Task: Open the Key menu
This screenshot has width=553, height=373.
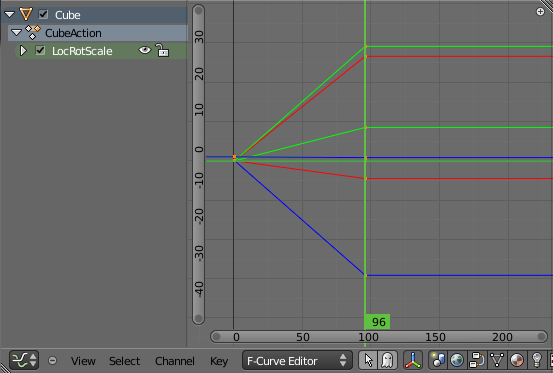Action: [219, 361]
